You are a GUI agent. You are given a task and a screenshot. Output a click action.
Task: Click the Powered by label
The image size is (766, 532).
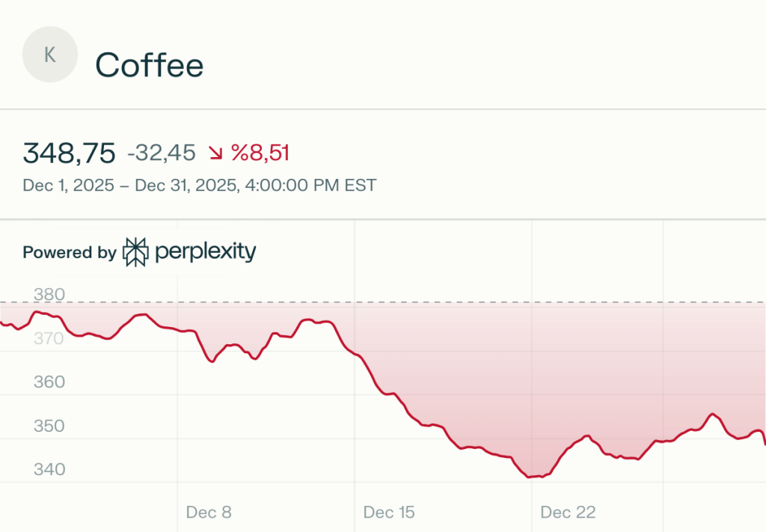pyautogui.click(x=70, y=252)
